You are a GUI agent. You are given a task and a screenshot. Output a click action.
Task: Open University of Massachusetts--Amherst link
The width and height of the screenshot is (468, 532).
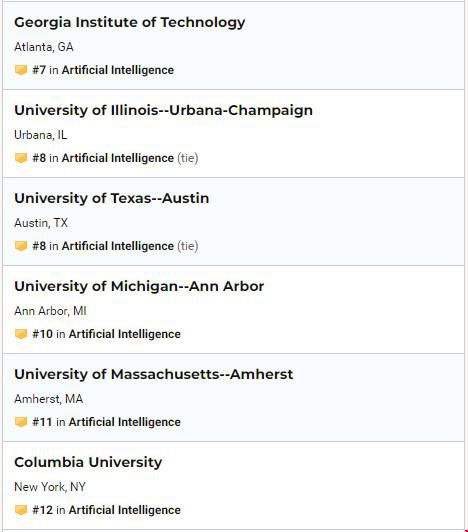[x=154, y=374]
